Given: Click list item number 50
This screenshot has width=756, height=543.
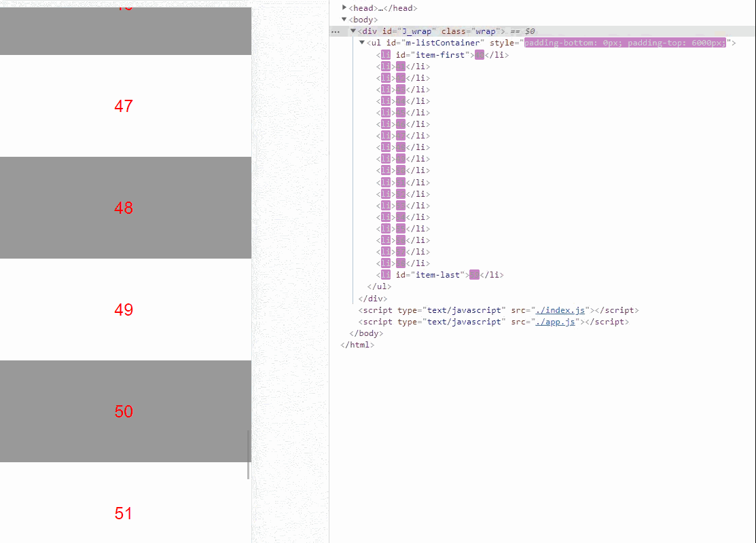Looking at the screenshot, I should pos(126,411).
